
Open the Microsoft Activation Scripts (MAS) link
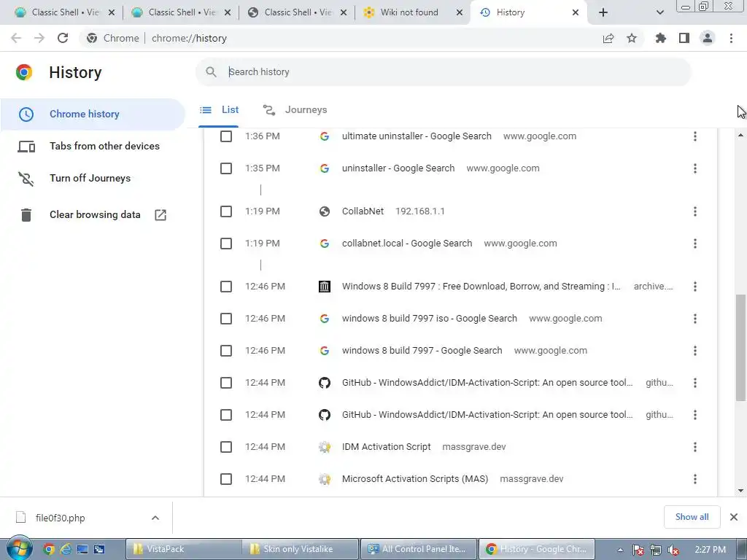point(415,479)
